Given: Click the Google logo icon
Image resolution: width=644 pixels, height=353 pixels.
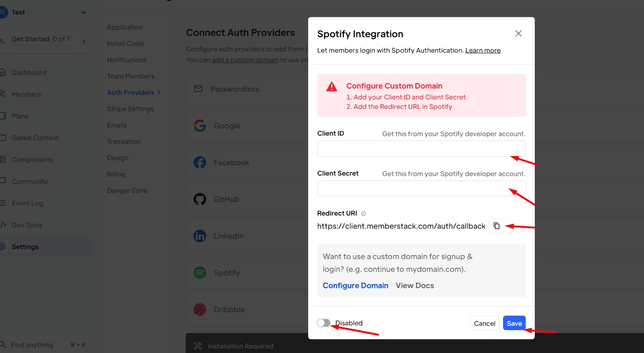Looking at the screenshot, I should click(200, 126).
